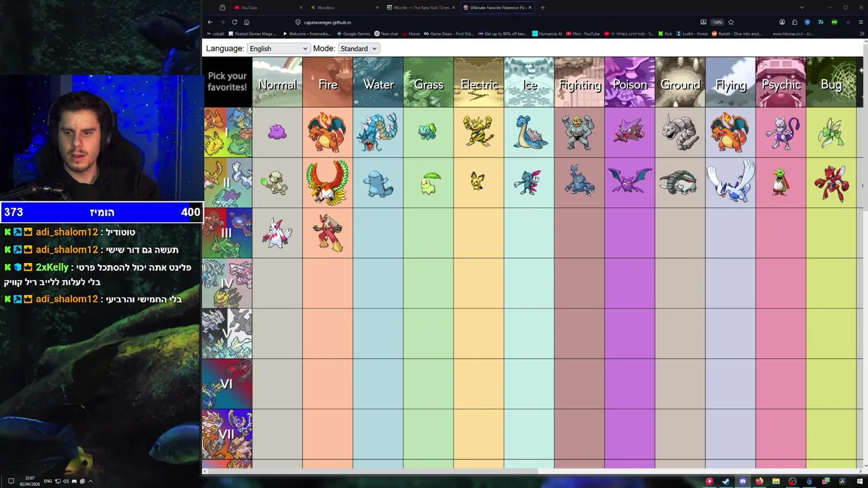Click Zangoose in the Normal Gen III cell

point(277,233)
